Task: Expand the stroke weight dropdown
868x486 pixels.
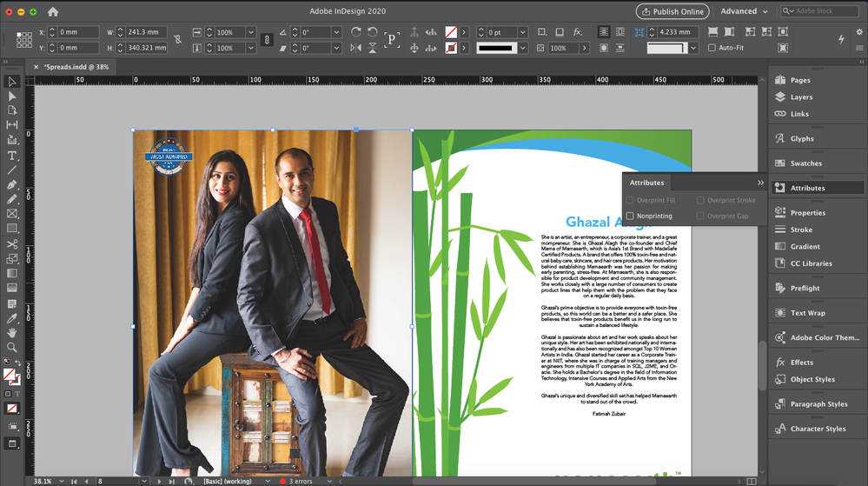Action: 522,32
